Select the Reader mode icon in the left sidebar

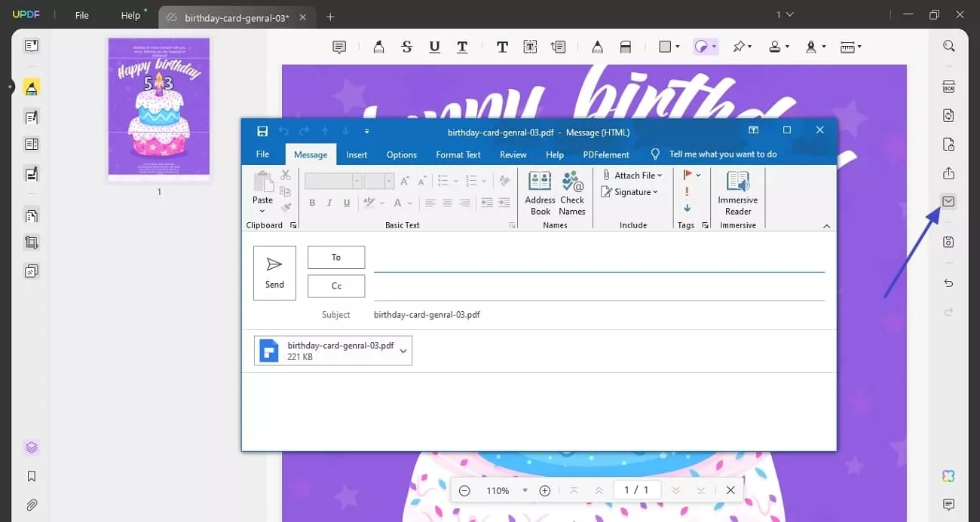point(31,46)
